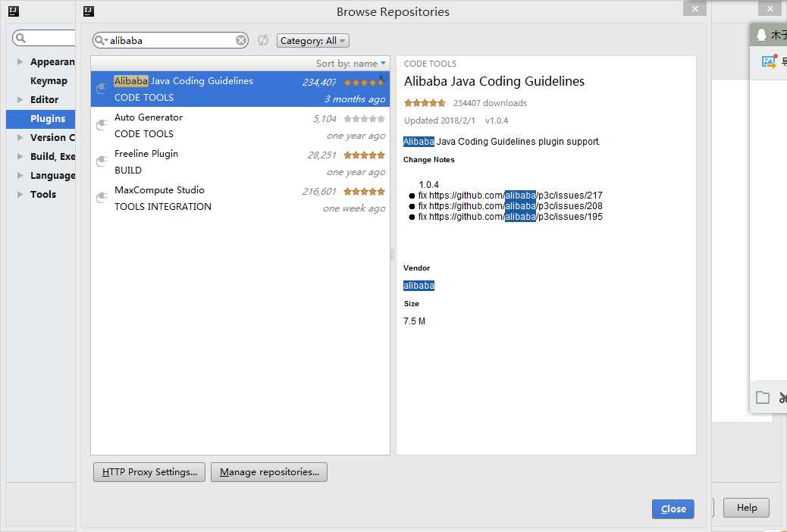This screenshot has width=787, height=532.
Task: Select Alibaba Java Coding Guidelines plugin row
Action: tap(240, 89)
